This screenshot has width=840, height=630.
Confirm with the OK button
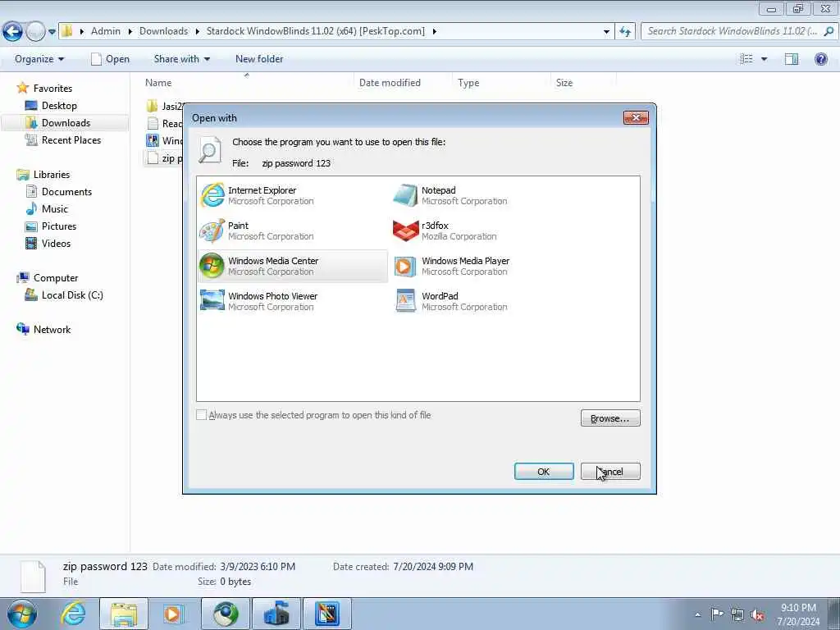(x=544, y=472)
